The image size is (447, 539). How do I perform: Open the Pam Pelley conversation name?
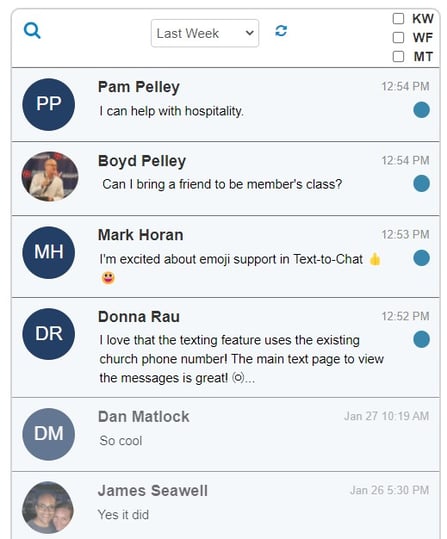[x=139, y=87]
